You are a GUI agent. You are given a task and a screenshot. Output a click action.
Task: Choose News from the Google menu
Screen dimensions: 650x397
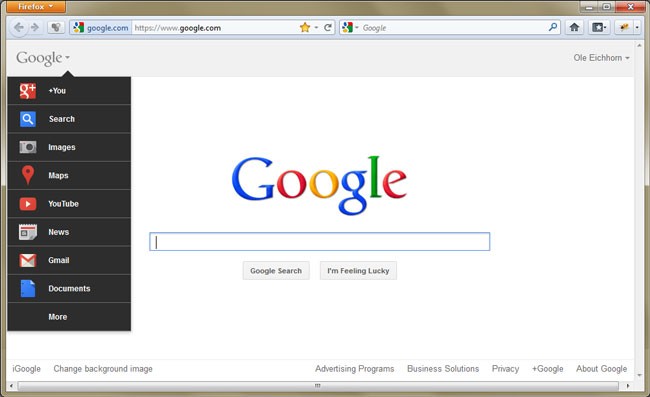coord(69,232)
